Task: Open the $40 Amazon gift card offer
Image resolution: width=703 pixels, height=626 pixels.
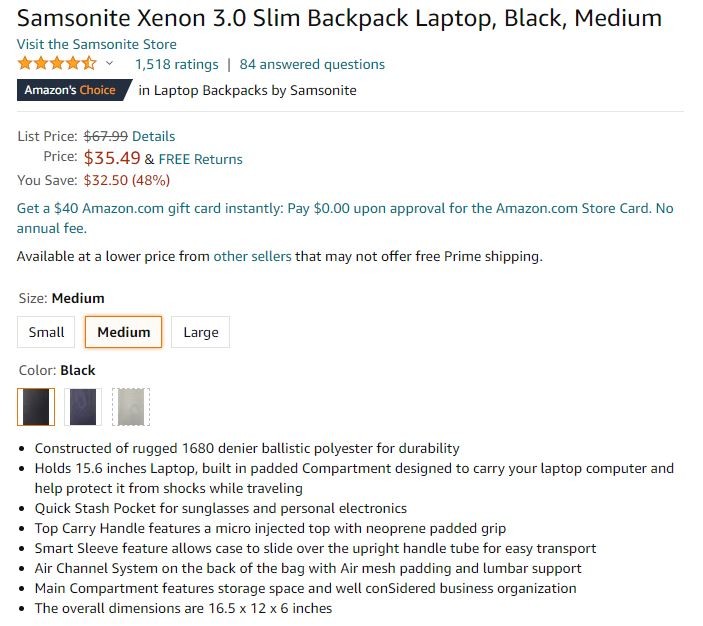Action: [x=345, y=218]
